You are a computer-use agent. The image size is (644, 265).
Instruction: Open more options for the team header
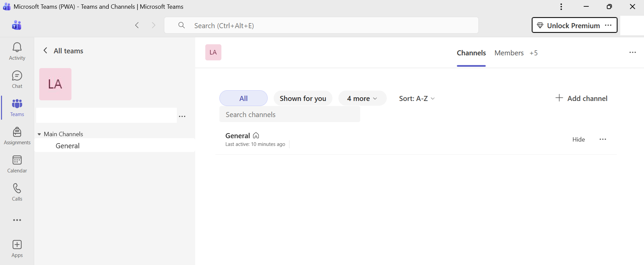click(633, 52)
